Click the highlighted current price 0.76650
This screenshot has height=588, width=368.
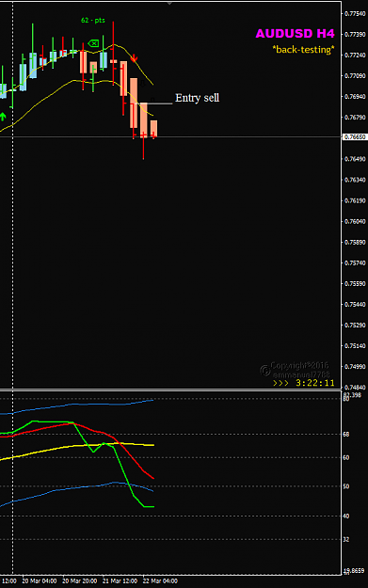click(355, 137)
